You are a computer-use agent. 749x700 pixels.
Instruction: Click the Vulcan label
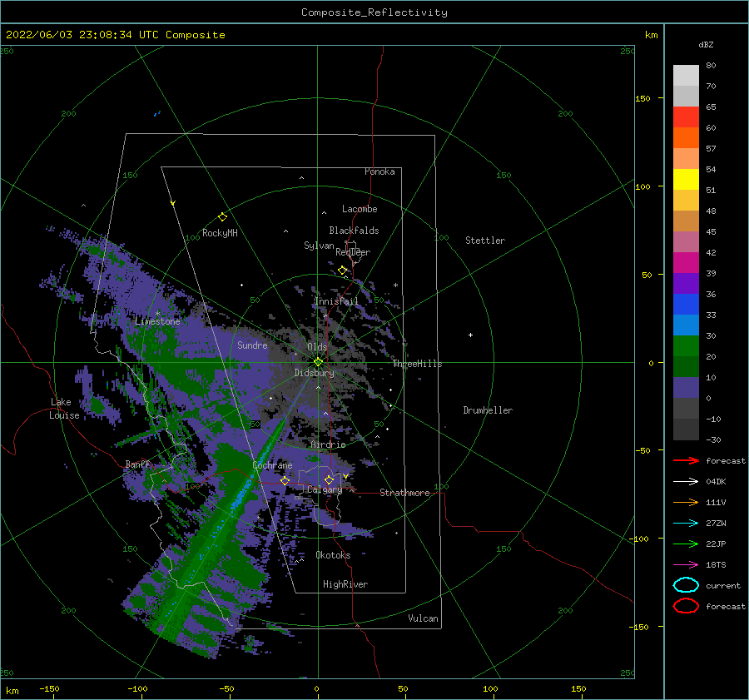[424, 618]
